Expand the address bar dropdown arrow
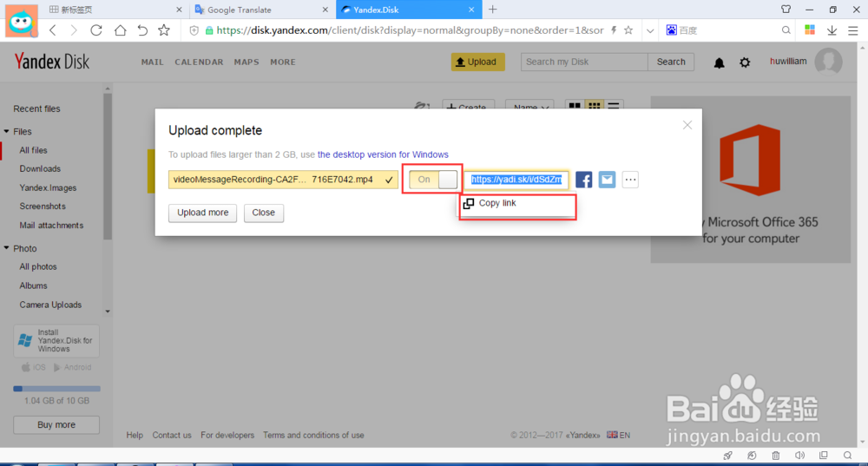The width and height of the screenshot is (868, 466). (650, 30)
